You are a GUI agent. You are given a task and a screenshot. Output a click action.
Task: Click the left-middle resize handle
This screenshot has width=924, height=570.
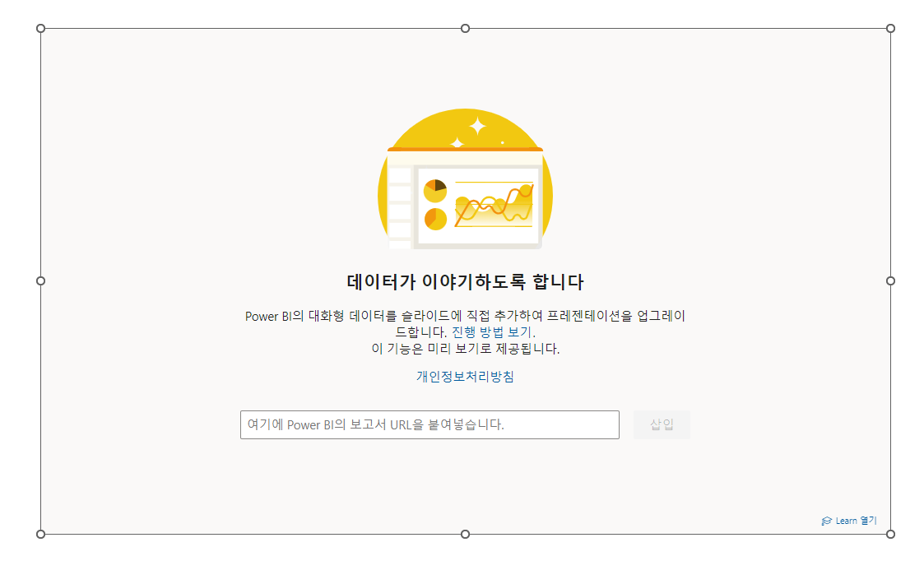pyautogui.click(x=40, y=280)
